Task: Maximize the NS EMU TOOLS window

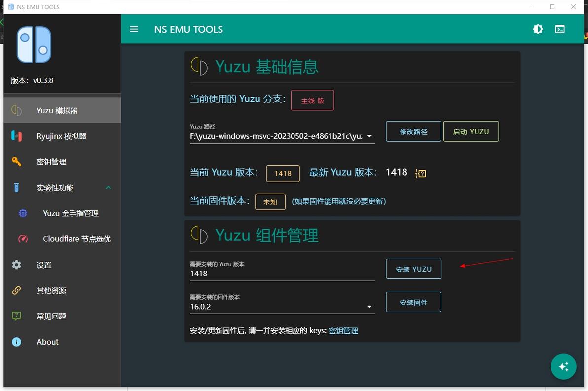Action: pos(552,7)
